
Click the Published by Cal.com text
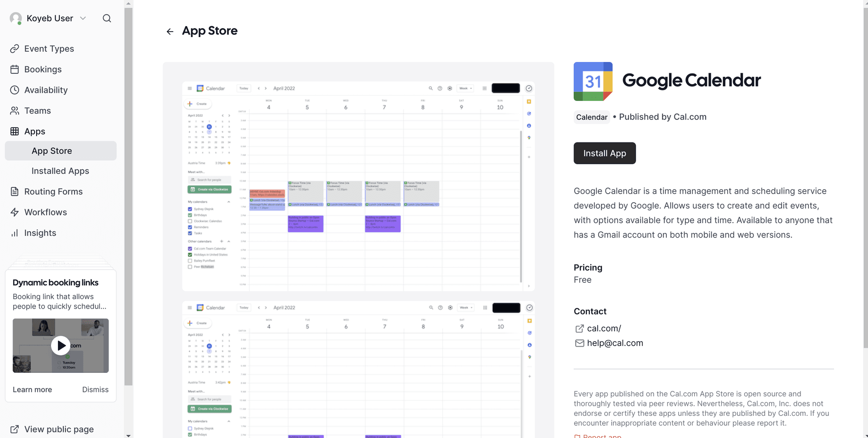(663, 117)
